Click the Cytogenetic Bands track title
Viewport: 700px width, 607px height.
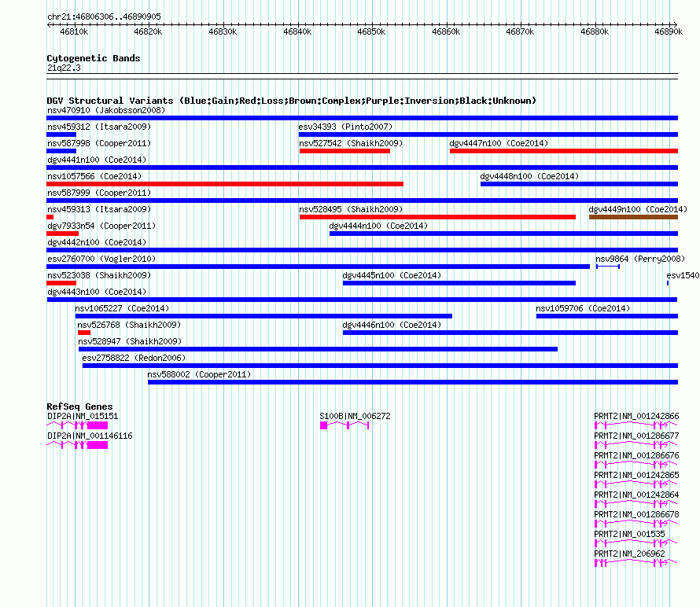[x=94, y=58]
